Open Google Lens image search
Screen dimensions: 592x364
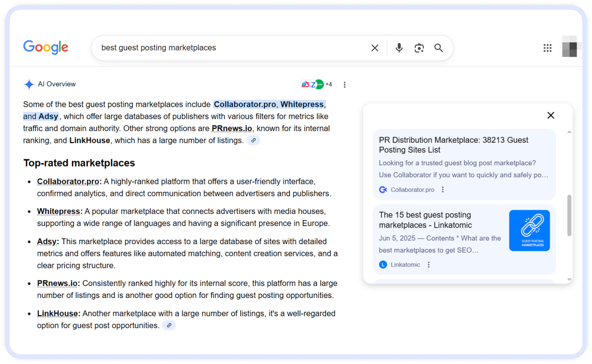coord(419,48)
